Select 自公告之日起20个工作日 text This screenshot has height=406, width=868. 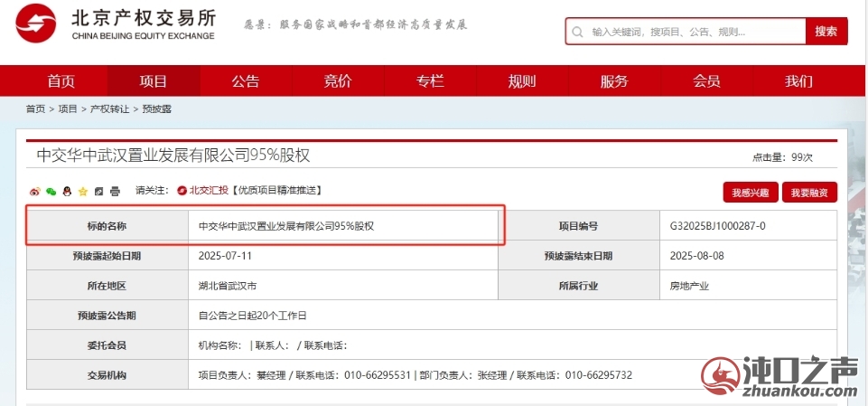pos(252,316)
